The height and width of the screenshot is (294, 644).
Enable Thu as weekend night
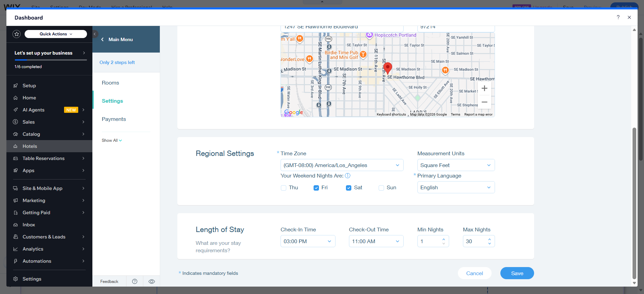point(284,188)
